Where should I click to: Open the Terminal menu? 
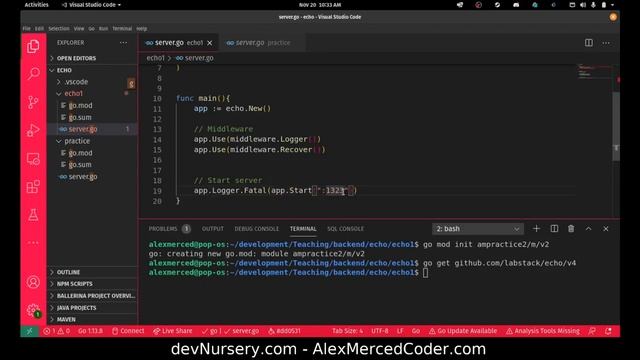point(122,29)
